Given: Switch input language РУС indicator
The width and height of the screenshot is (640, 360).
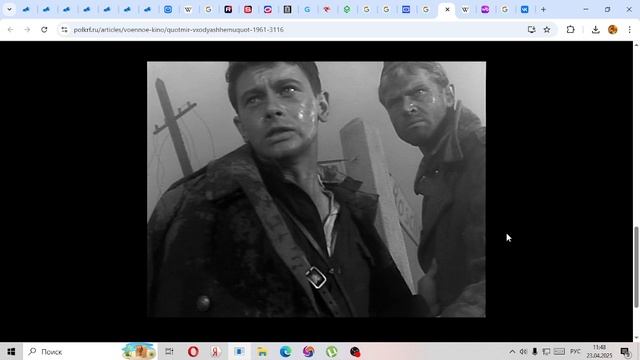Looking at the screenshot, I should tap(575, 351).
